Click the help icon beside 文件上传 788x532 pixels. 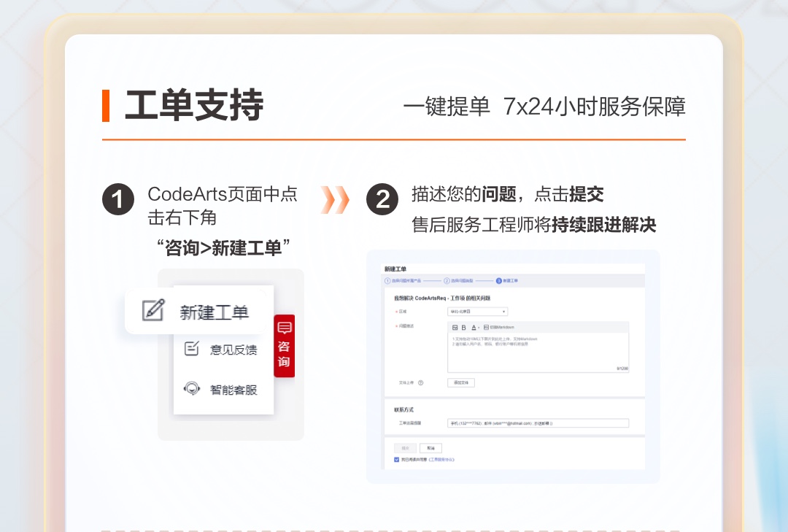click(420, 382)
